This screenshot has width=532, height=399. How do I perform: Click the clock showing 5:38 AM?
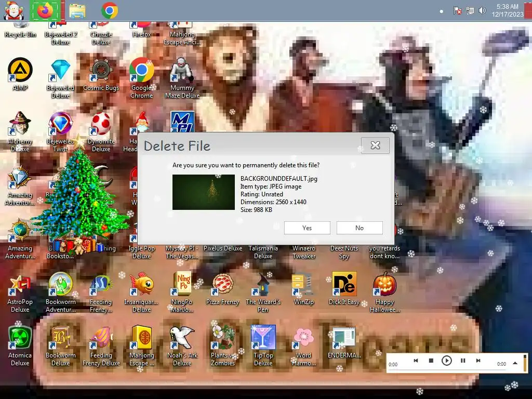click(x=508, y=10)
